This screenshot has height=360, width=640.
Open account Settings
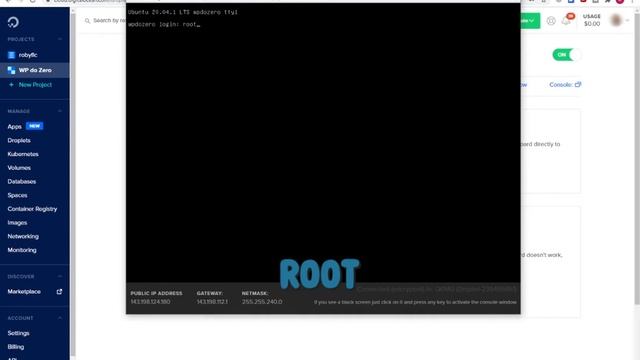[x=18, y=333]
